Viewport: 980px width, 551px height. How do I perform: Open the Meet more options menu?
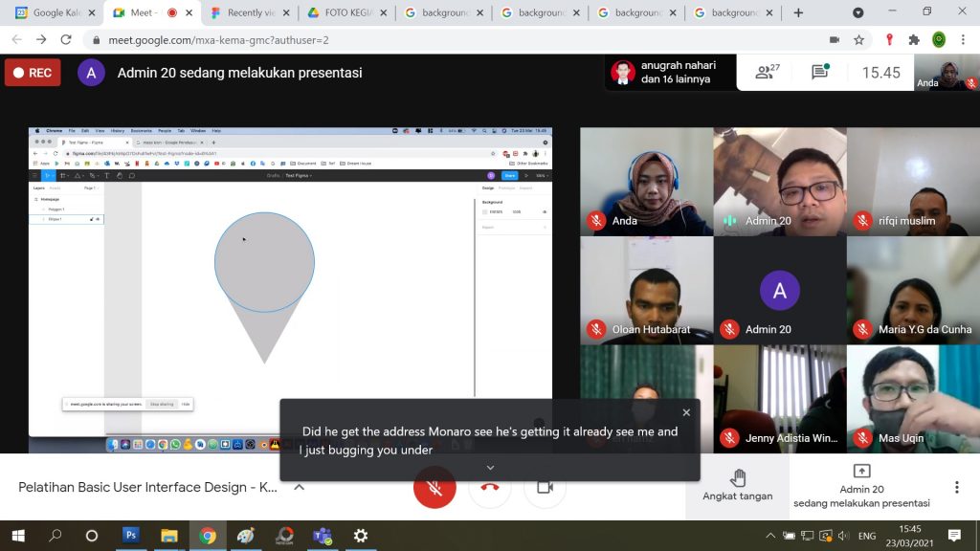click(956, 487)
